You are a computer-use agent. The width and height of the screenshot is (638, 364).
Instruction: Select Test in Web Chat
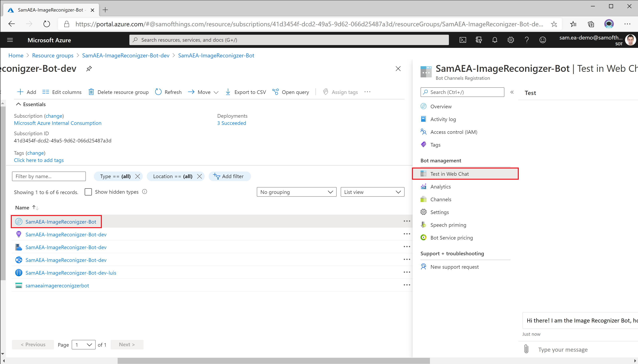(x=465, y=174)
